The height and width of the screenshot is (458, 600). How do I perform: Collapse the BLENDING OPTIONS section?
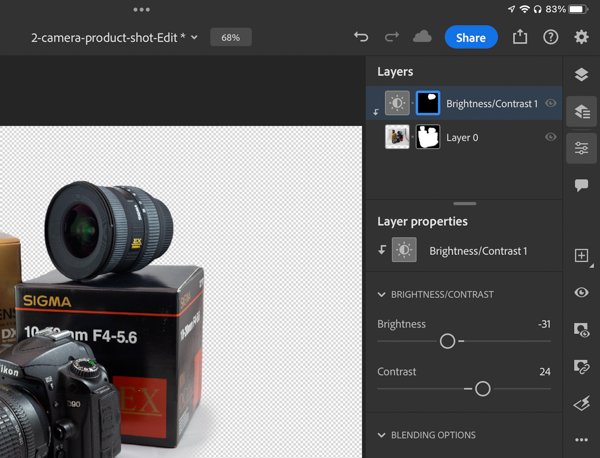[382, 435]
